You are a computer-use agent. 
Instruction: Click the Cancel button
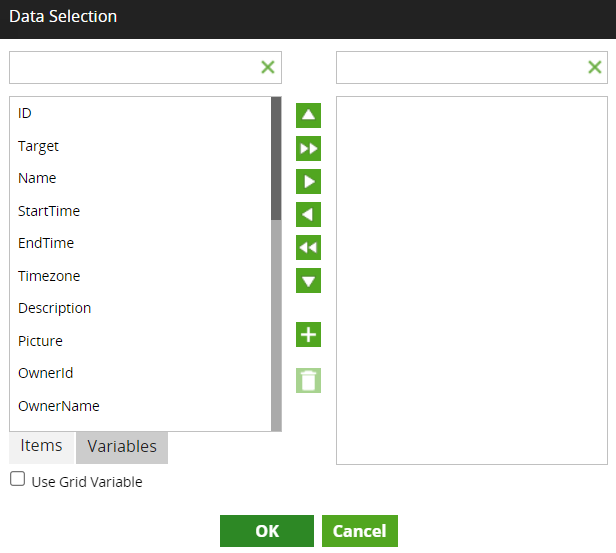(360, 531)
